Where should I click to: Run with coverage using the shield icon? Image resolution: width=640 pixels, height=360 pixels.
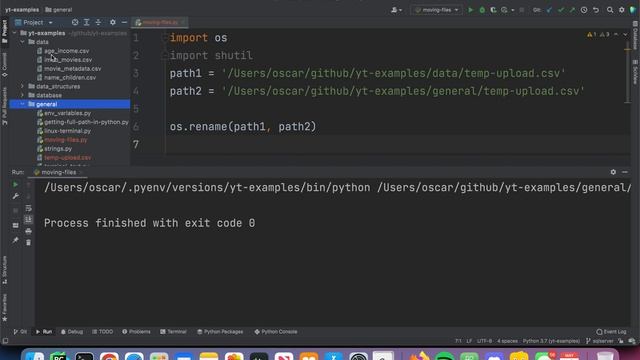pos(493,10)
